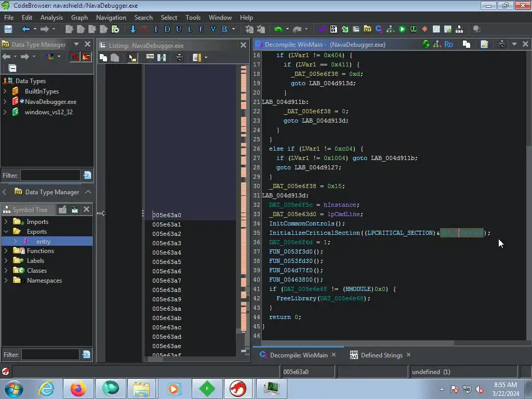Open the memory map chip icon
Image resolution: width=532 pixels, height=399 pixels.
(x=413, y=29)
